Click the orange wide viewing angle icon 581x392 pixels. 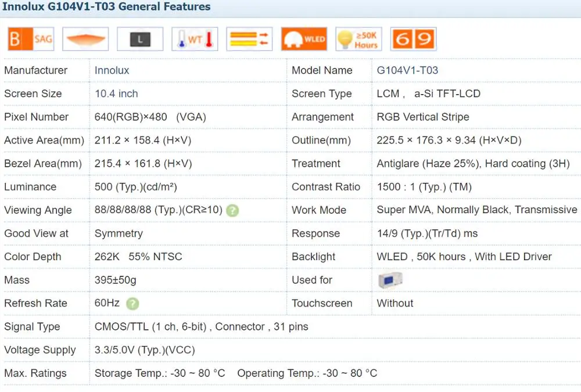pyautogui.click(x=85, y=39)
